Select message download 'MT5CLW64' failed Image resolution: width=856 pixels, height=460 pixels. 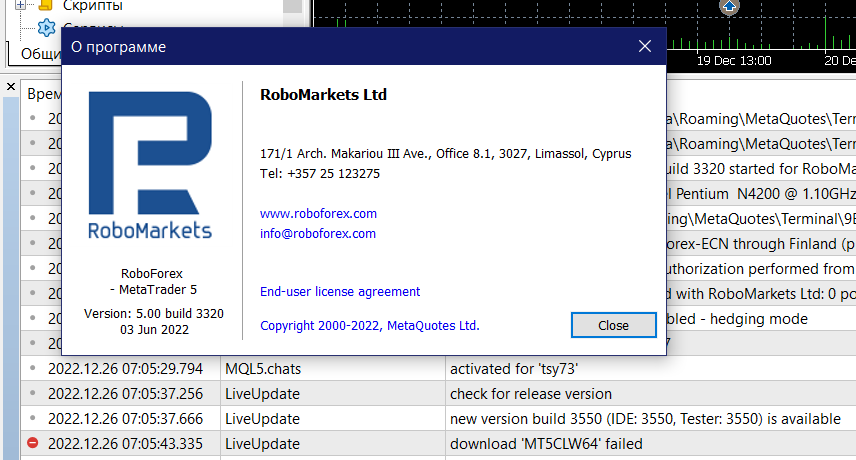(x=546, y=444)
